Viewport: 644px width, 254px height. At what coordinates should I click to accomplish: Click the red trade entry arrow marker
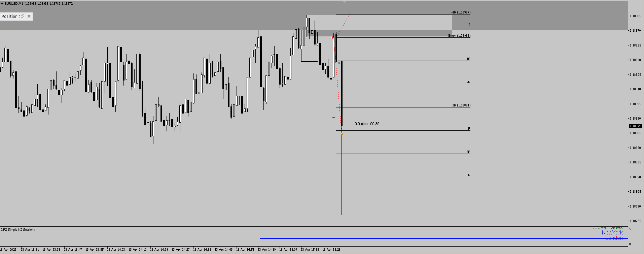click(x=333, y=37)
